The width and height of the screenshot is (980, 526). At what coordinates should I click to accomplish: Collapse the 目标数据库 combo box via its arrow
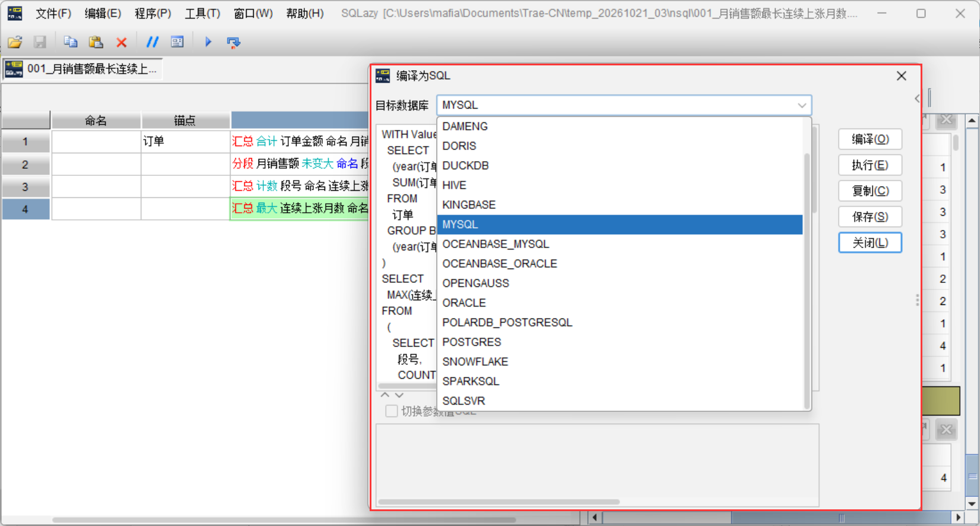802,105
